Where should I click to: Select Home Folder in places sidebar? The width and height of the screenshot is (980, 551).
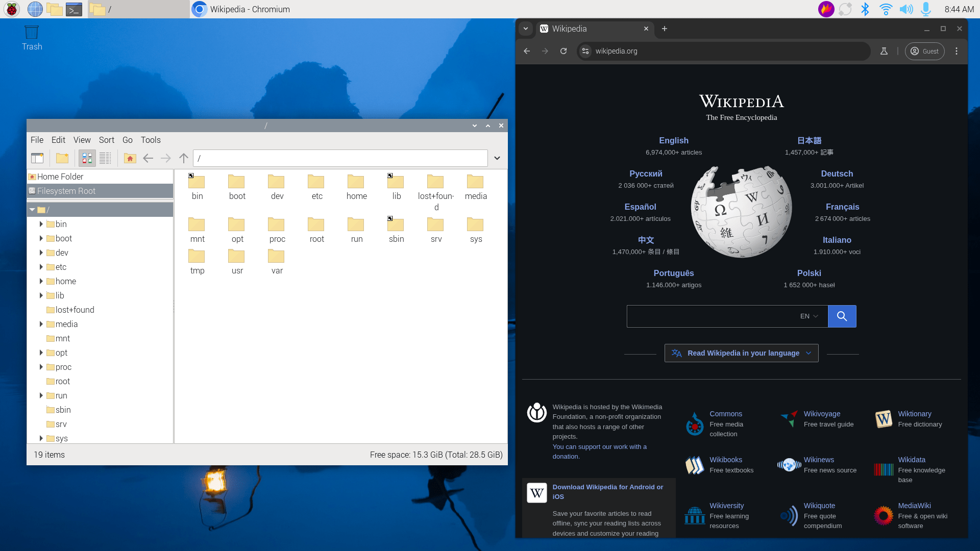[x=100, y=177]
